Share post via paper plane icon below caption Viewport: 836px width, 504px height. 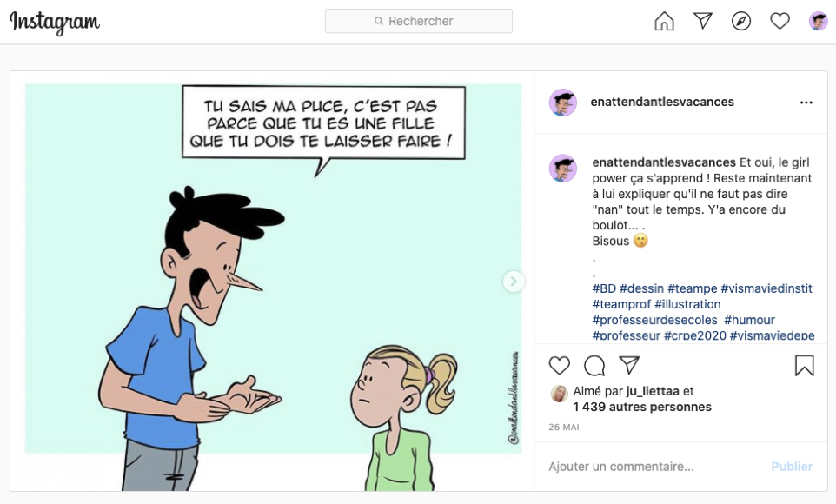point(629,365)
